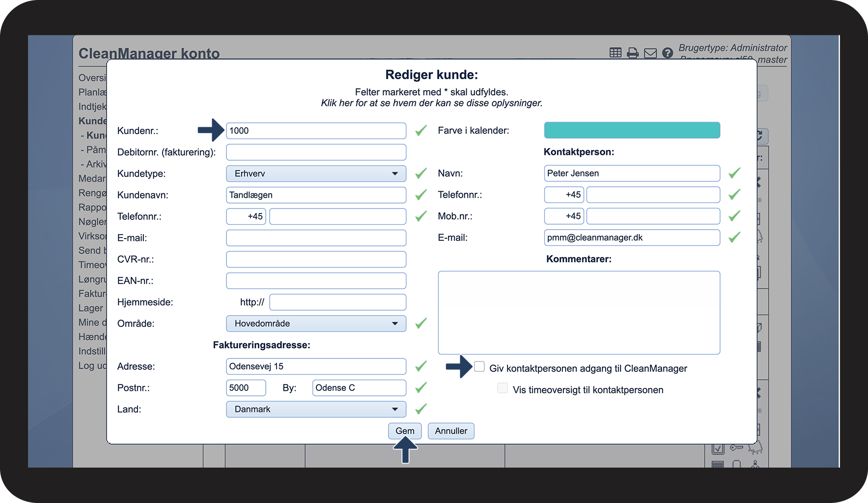Click contact Telefonnr. country code field

[x=564, y=195]
